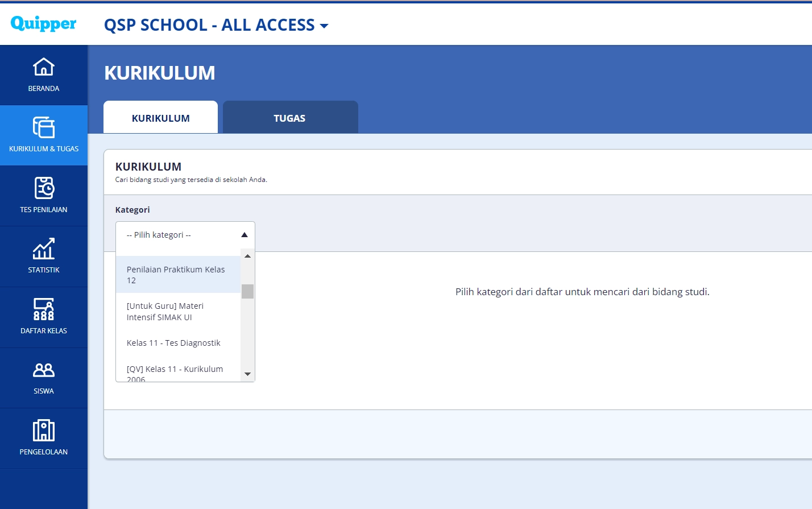Expand QSP School - All Access switcher
The width and height of the screenshot is (812, 509).
point(216,25)
